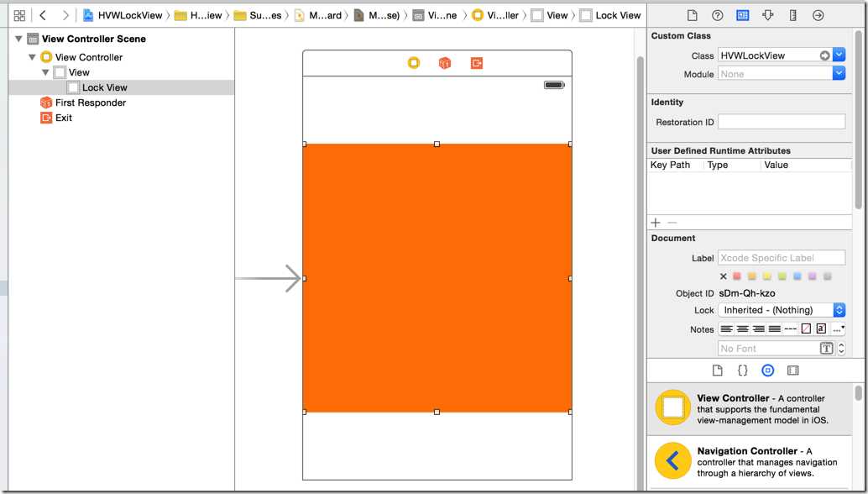The height and width of the screenshot is (494, 868).
Task: Pick the green label color
Action: tap(782, 276)
